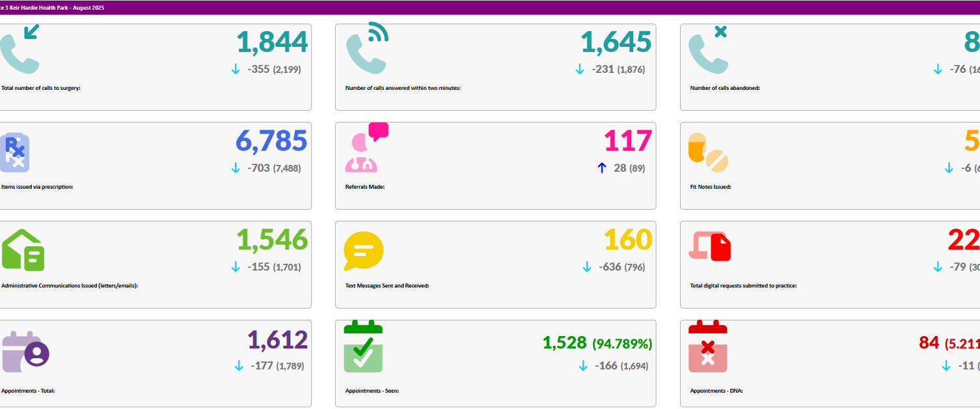Click the green Appointments Seen checkmark calendar
This screenshot has width=980, height=409.
[363, 346]
